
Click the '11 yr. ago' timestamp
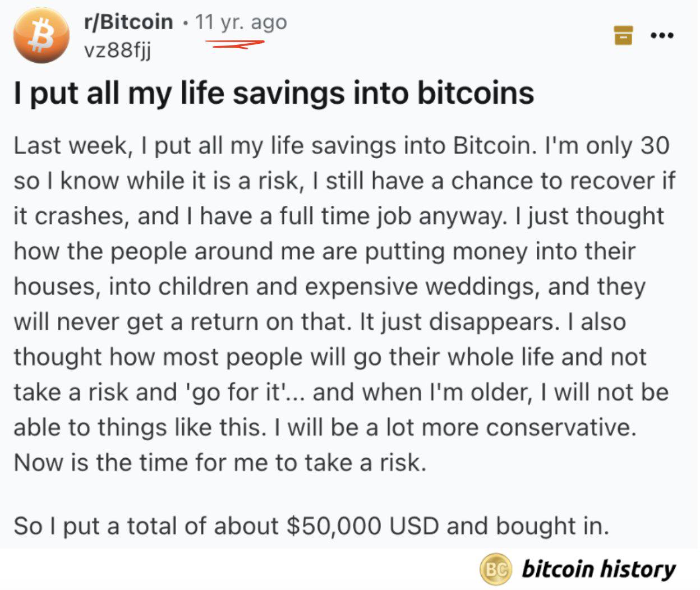[241, 22]
